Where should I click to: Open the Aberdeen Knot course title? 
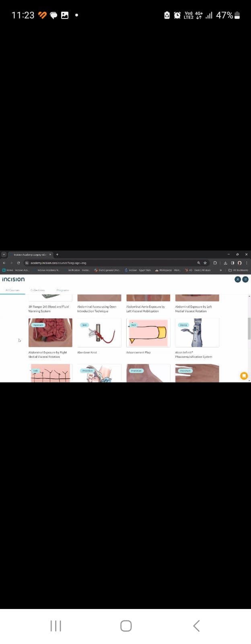pyautogui.click(x=87, y=353)
